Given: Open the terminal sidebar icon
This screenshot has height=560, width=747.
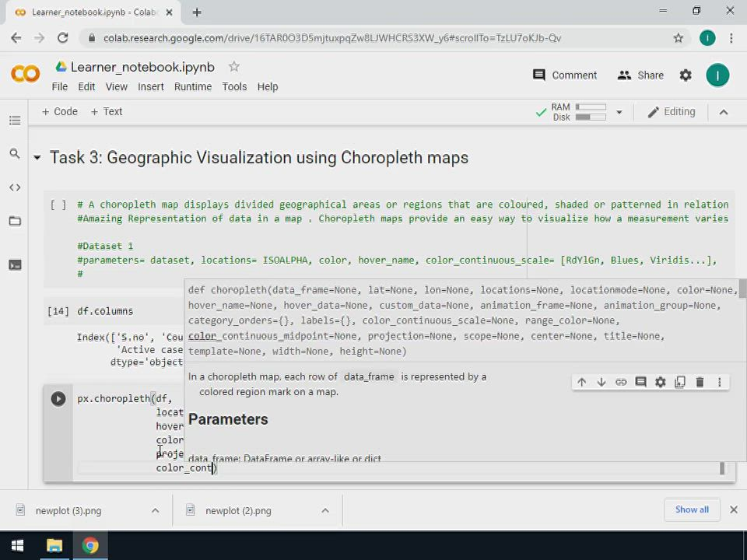Looking at the screenshot, I should pyautogui.click(x=15, y=264).
